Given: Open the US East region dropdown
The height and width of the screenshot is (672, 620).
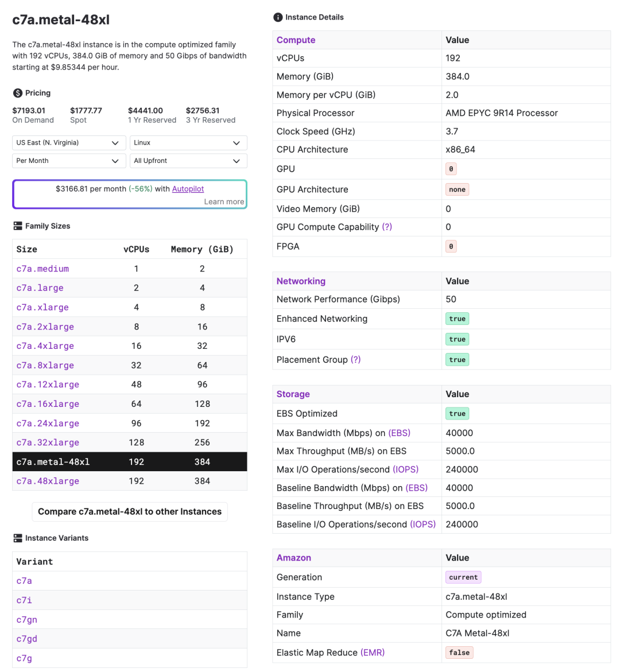Looking at the screenshot, I should point(68,143).
